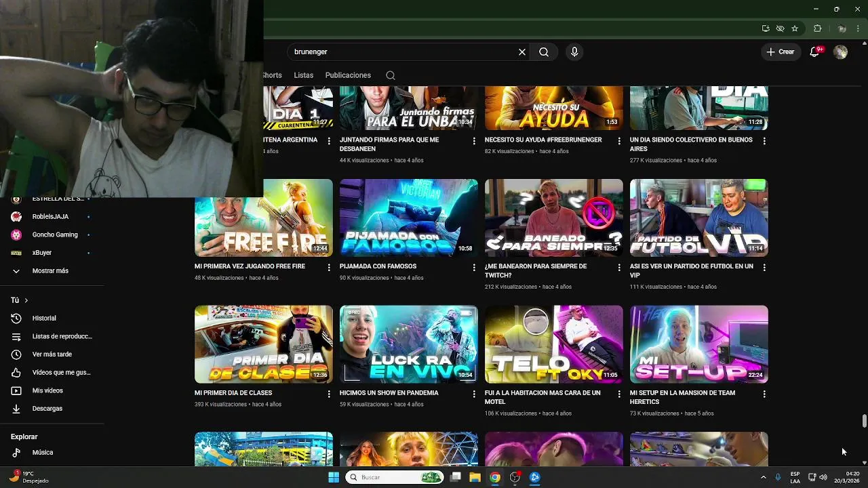Open options for ASI ES VER UN PARTIDO video
This screenshot has height=488, width=868.
tap(764, 268)
